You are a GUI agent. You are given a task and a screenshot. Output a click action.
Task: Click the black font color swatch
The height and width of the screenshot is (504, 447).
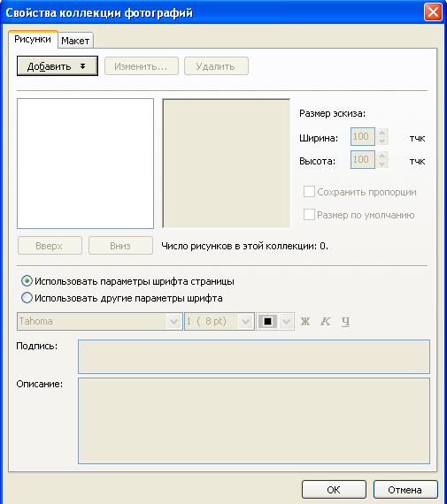[267, 321]
